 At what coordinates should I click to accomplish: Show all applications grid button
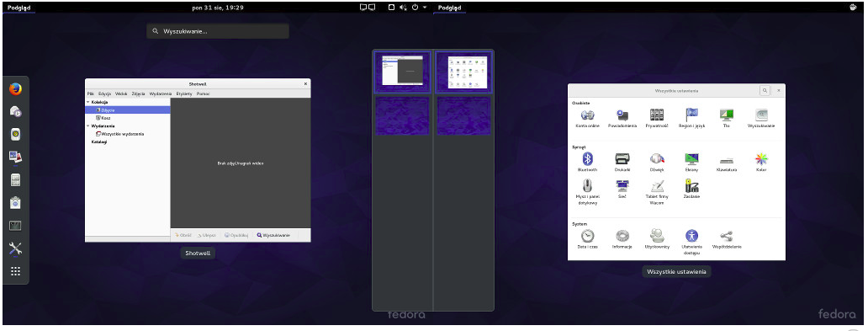(15, 271)
